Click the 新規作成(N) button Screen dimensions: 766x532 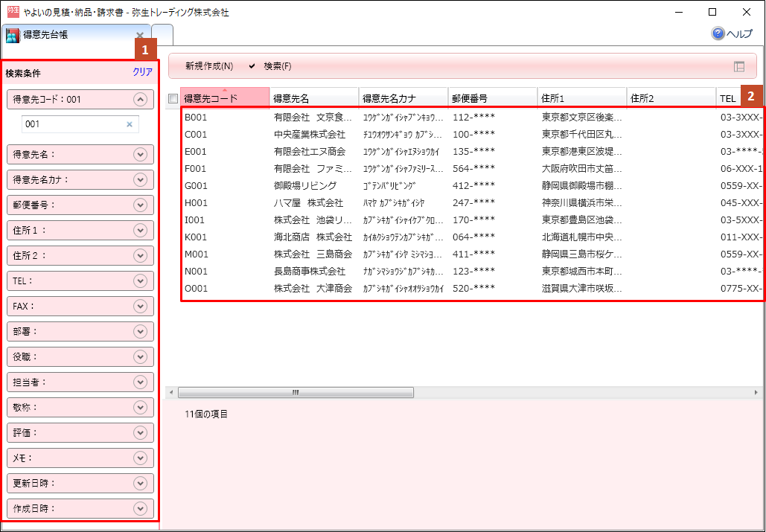(208, 66)
